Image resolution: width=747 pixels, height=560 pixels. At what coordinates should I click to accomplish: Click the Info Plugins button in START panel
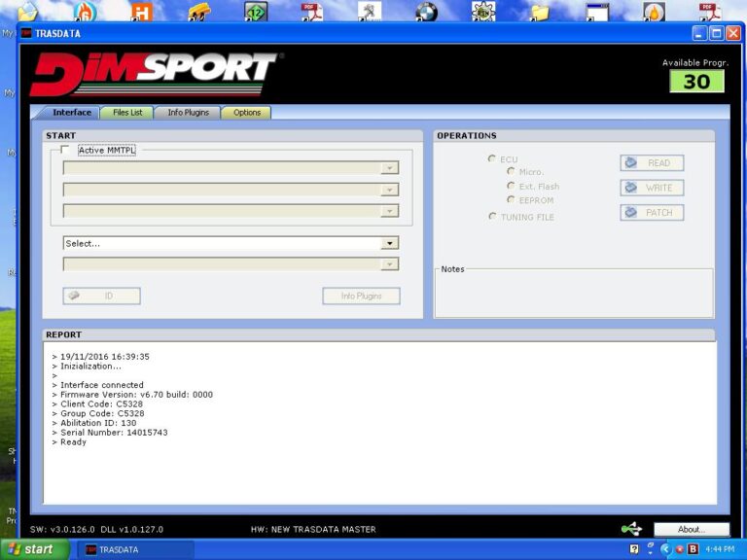click(361, 296)
